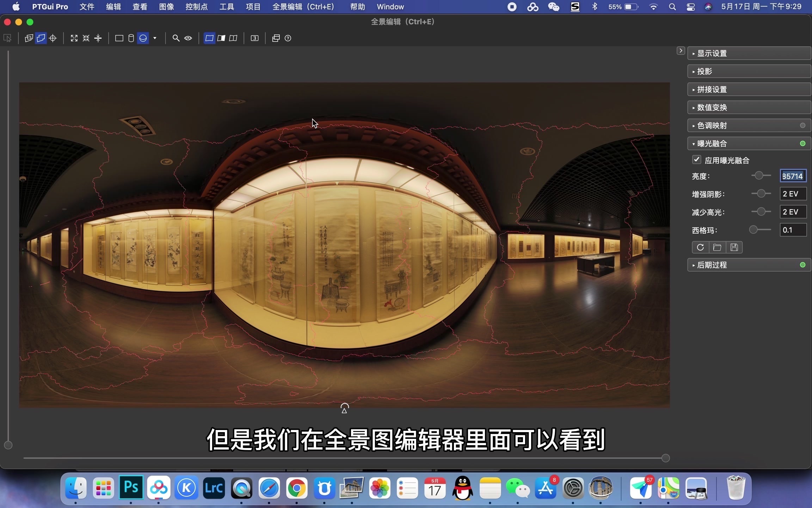Click the set center point crosshair tool

53,38
